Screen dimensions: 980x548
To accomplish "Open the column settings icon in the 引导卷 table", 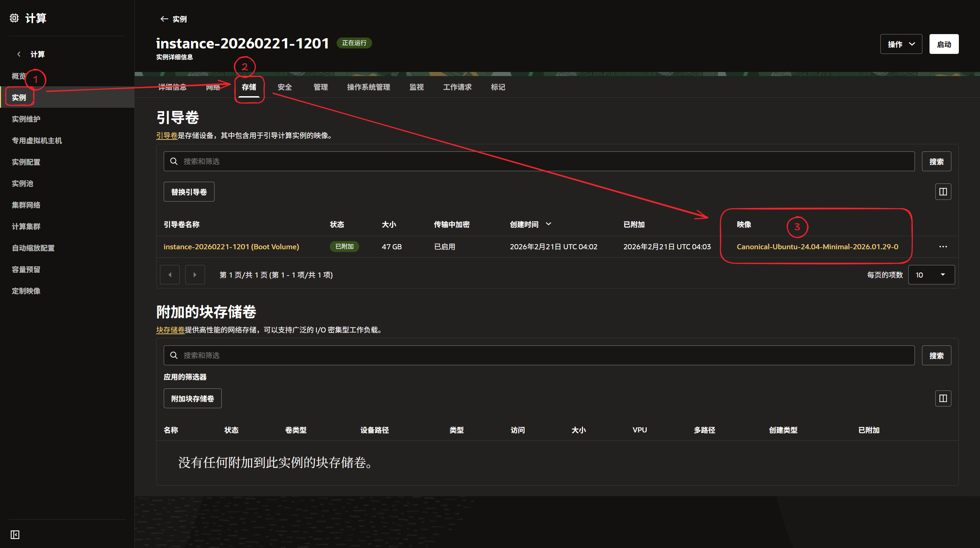I will [x=943, y=192].
